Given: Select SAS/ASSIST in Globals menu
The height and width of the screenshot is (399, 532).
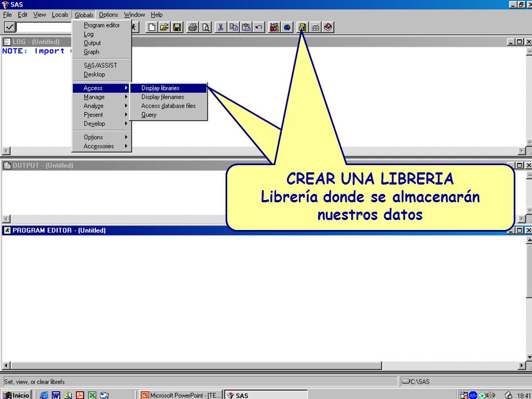Looking at the screenshot, I should click(102, 65).
